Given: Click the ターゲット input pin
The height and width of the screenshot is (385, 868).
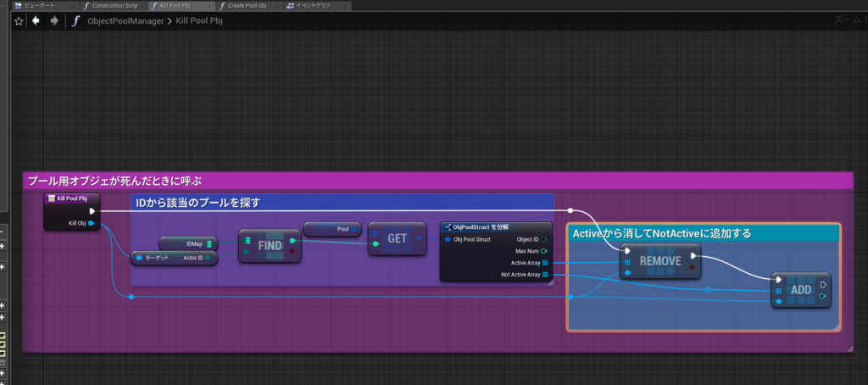Looking at the screenshot, I should [x=140, y=258].
